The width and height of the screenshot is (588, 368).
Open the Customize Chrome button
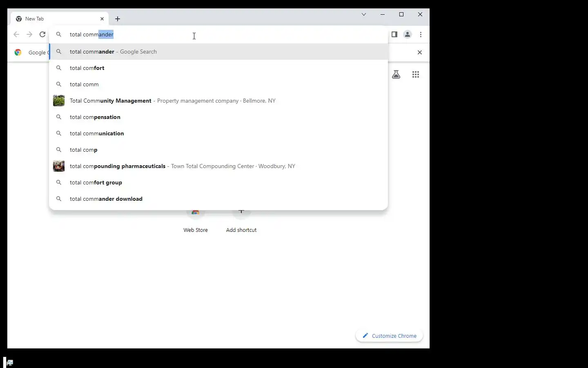click(390, 336)
